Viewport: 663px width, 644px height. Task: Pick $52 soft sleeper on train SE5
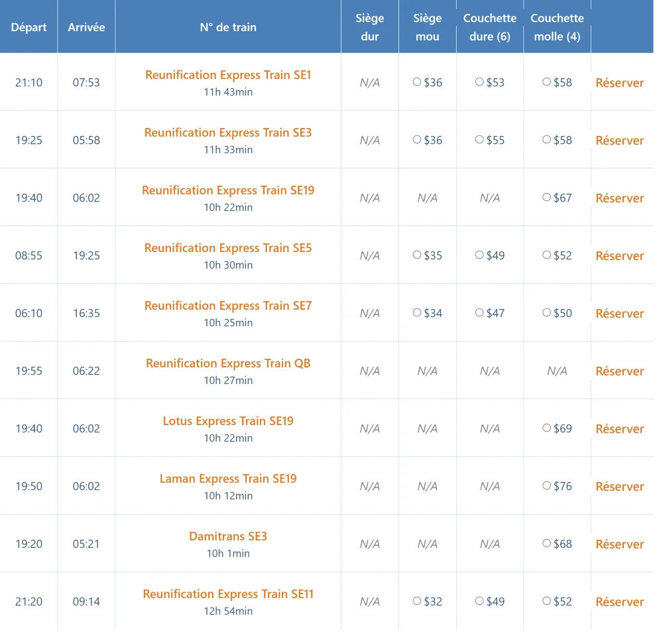pos(547,255)
